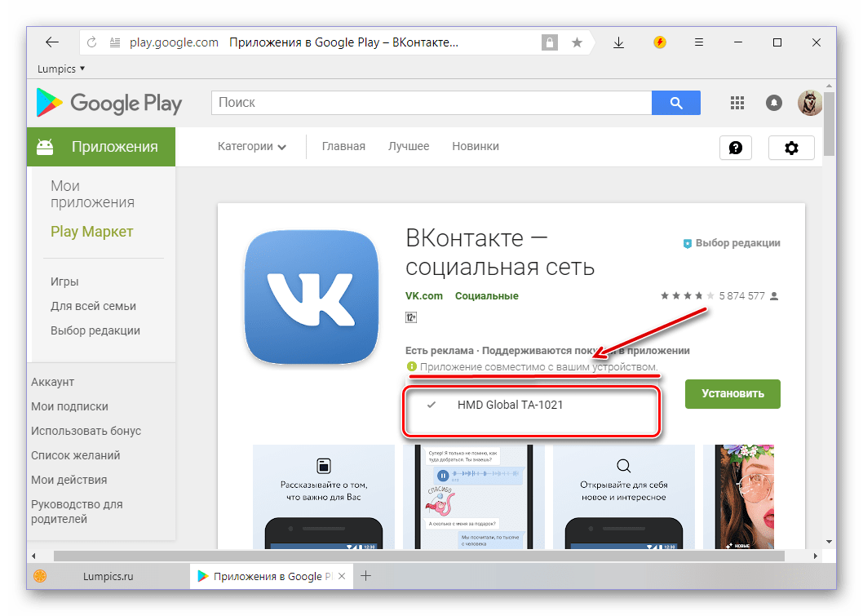This screenshot has width=863, height=616.
Task: Click the Выбор редакции badge
Action: (732, 243)
